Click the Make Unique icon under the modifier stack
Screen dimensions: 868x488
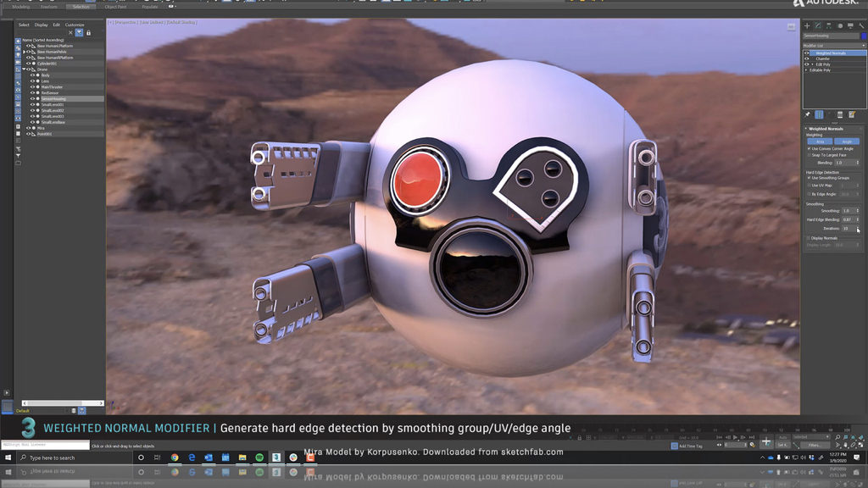(830, 114)
